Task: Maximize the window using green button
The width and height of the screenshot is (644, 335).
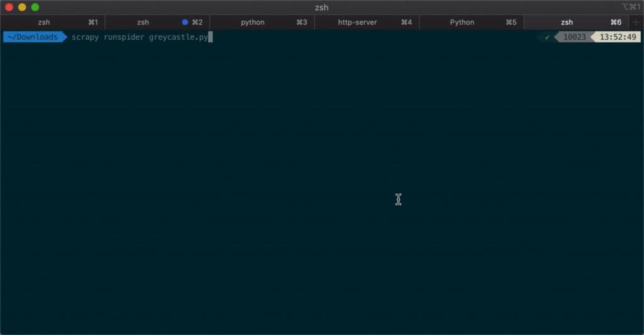Action: [x=35, y=7]
